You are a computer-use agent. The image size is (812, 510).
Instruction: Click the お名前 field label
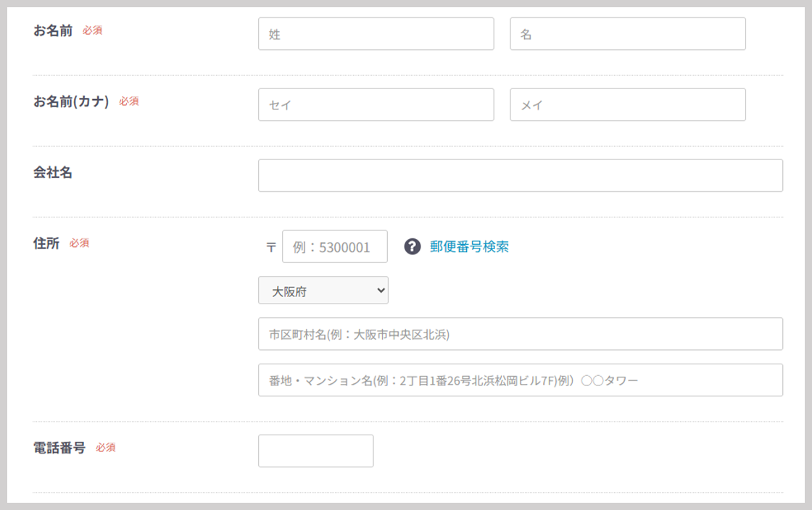pos(53,30)
